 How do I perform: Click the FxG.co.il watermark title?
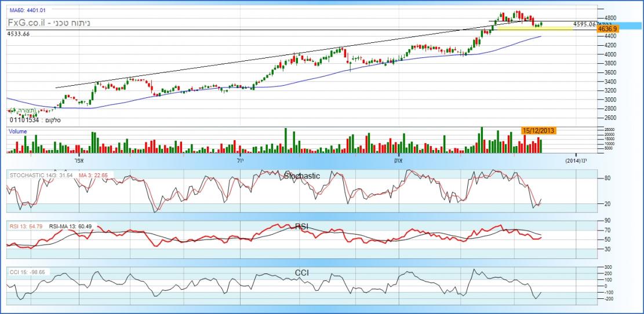coord(49,23)
